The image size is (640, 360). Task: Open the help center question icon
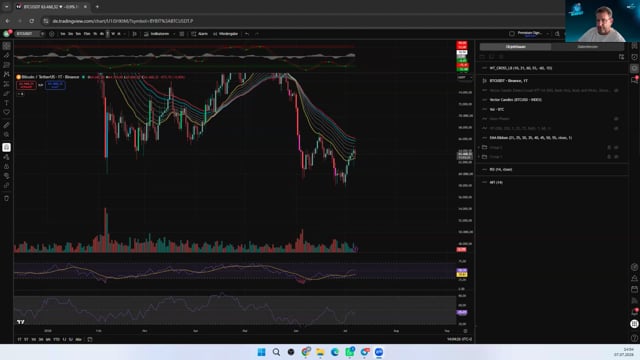coord(634,338)
